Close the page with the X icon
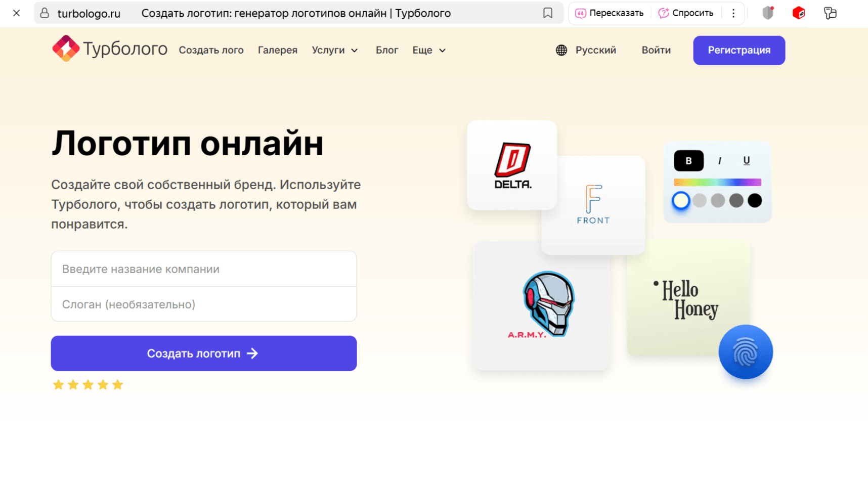868x486 pixels. [x=16, y=13]
